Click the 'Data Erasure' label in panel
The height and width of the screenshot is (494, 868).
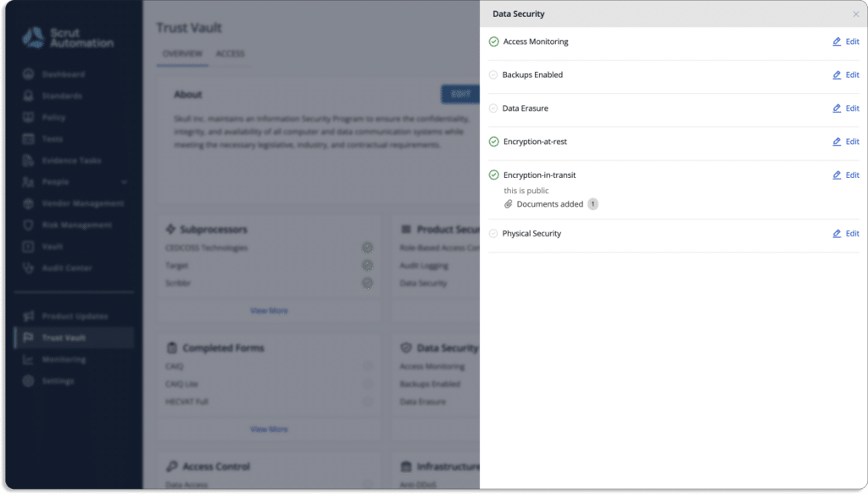pyautogui.click(x=525, y=108)
